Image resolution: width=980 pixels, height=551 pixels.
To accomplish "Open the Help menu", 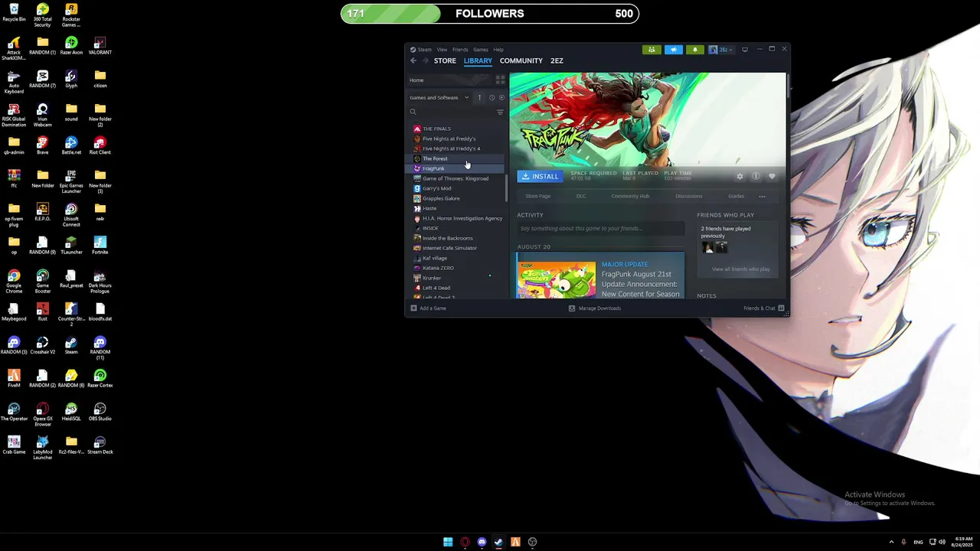I will click(498, 50).
